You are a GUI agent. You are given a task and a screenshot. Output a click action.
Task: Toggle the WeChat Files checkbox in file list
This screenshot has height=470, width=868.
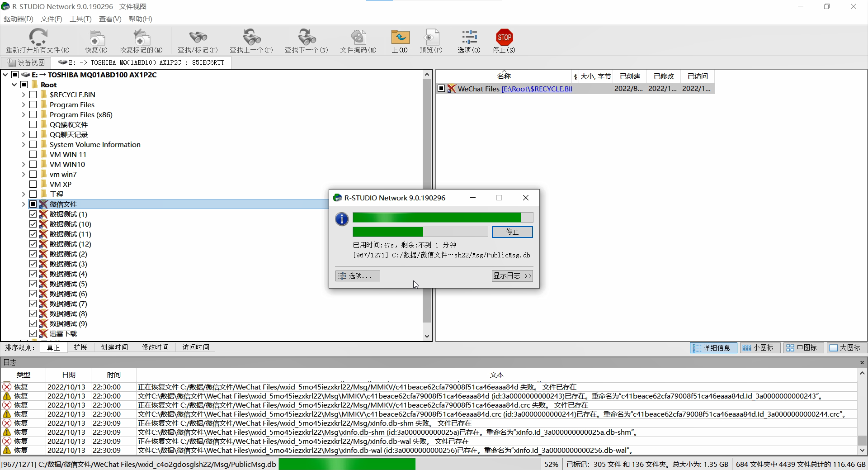click(x=441, y=89)
